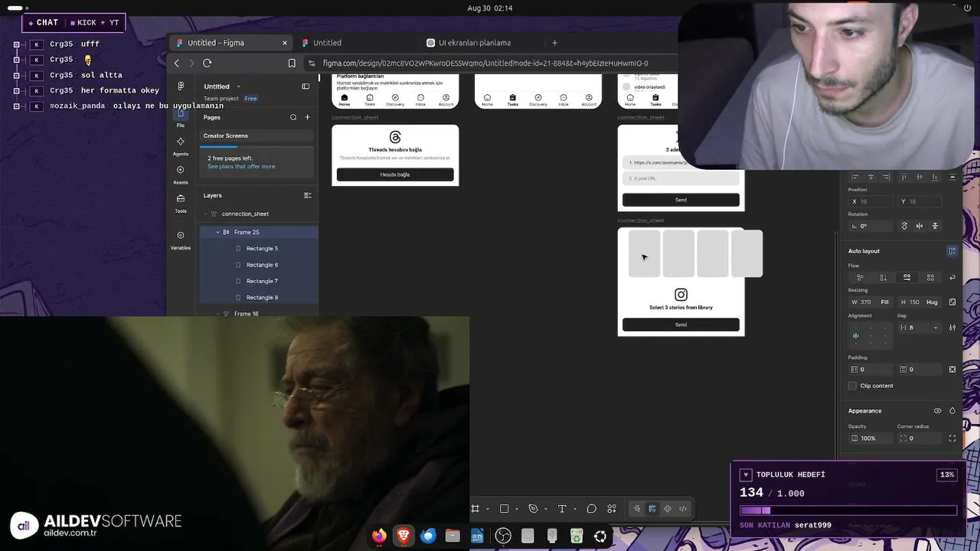Toggle Appearance visibility eye icon

click(937, 411)
